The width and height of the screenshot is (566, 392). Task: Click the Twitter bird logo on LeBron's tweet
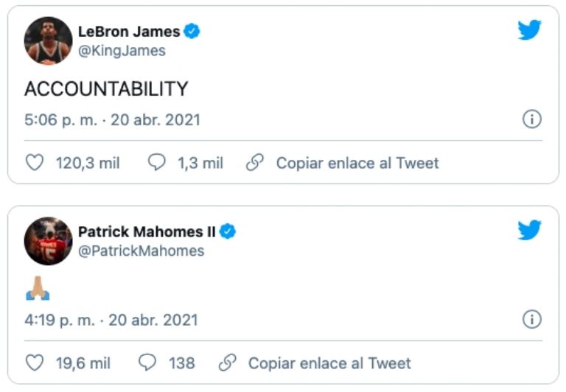(x=529, y=30)
